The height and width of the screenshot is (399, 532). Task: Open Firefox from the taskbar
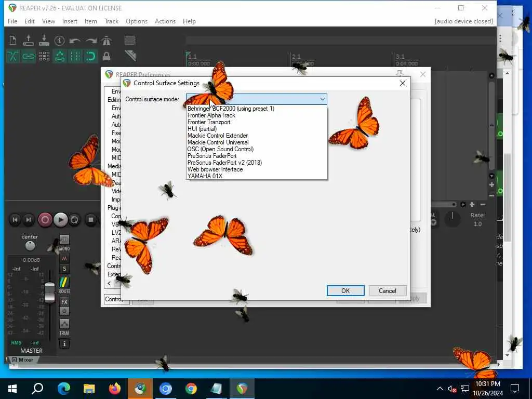click(115, 389)
